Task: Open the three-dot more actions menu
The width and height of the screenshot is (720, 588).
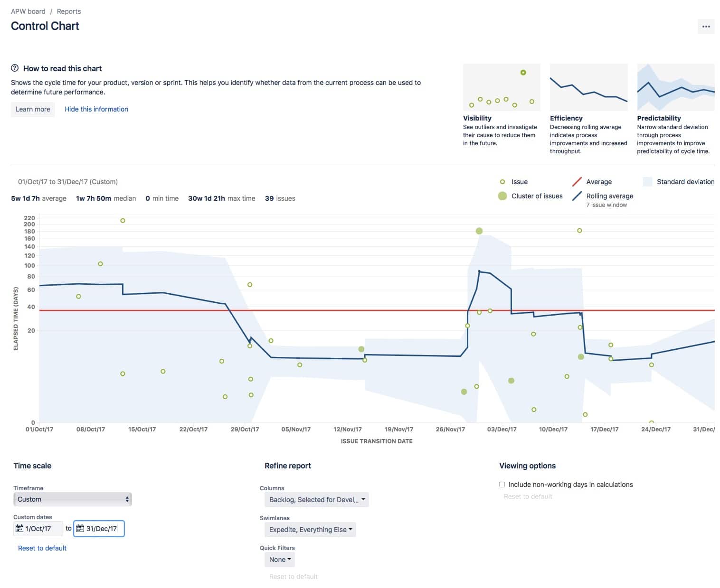Action: point(706,27)
